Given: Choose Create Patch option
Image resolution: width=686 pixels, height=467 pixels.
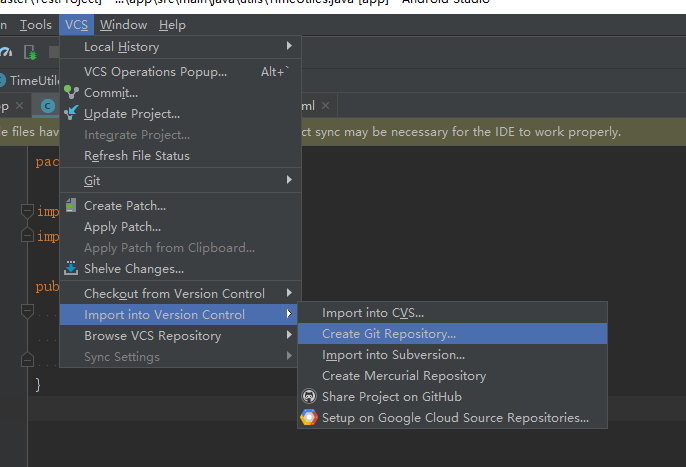Looking at the screenshot, I should pos(180,205).
